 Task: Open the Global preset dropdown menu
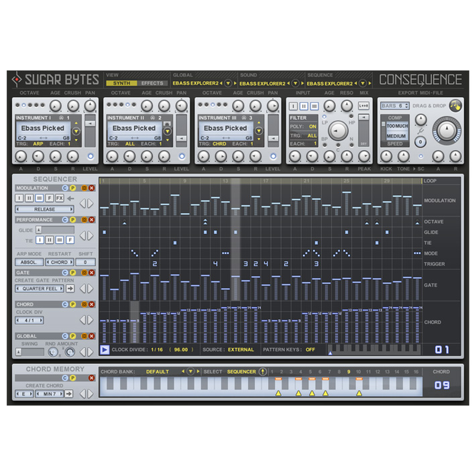[228, 83]
